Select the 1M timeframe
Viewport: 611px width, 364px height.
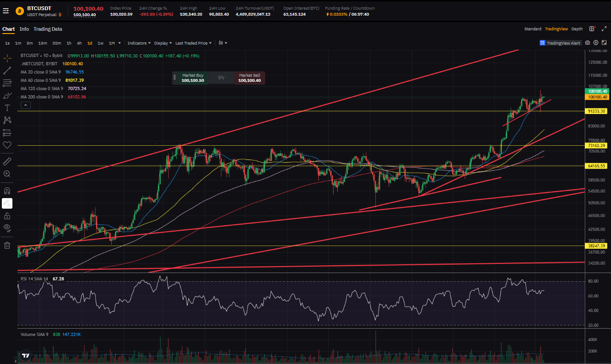[x=111, y=43]
